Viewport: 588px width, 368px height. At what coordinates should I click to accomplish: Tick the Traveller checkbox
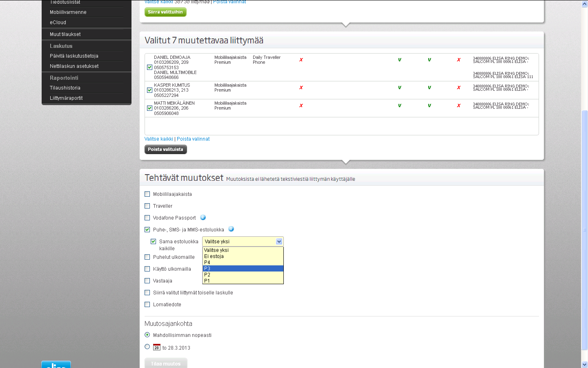tap(147, 206)
